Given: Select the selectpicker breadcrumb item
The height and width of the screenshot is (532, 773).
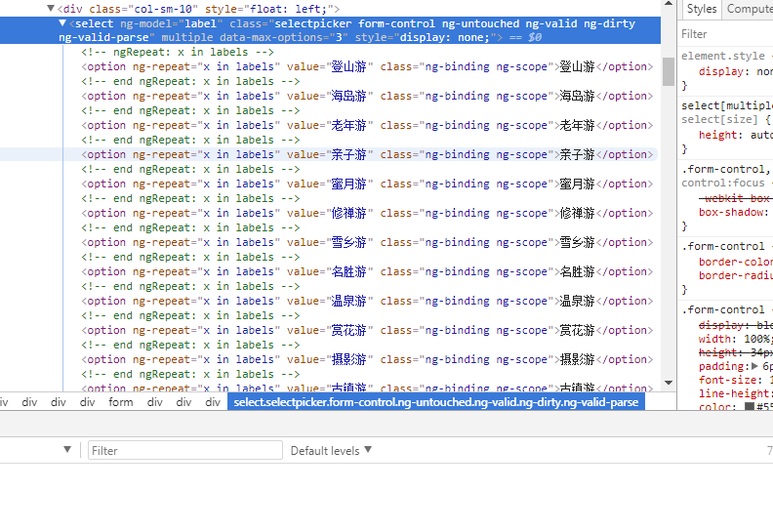Looking at the screenshot, I should (436, 402).
